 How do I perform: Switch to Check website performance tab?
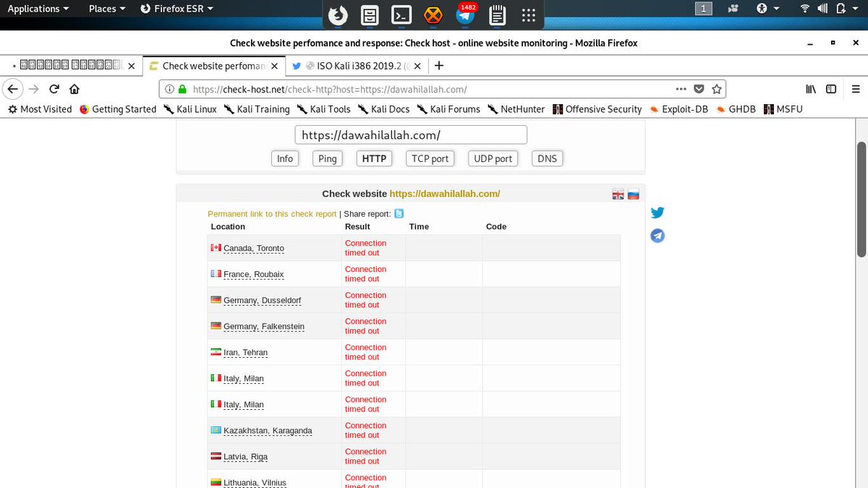213,66
